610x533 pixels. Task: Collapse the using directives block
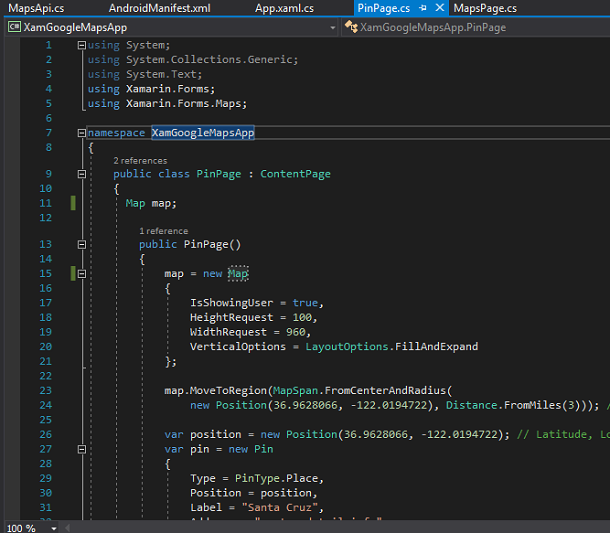click(x=81, y=45)
